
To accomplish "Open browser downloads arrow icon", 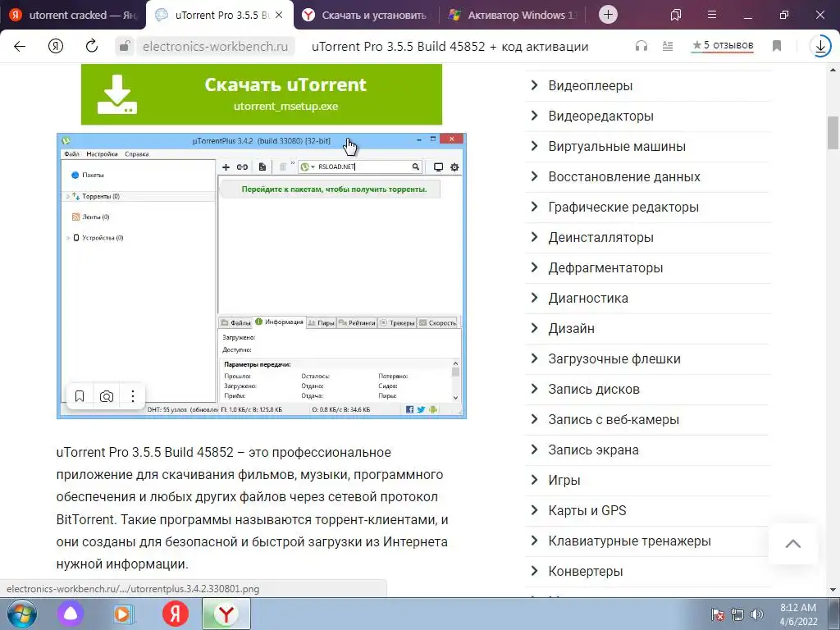I will (x=820, y=47).
